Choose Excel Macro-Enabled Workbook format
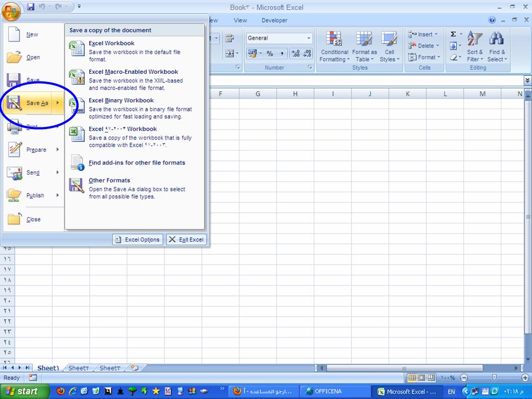 [135, 79]
